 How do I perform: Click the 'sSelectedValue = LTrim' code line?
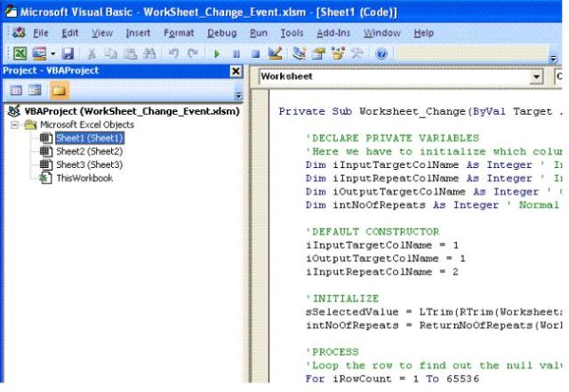tap(434, 312)
